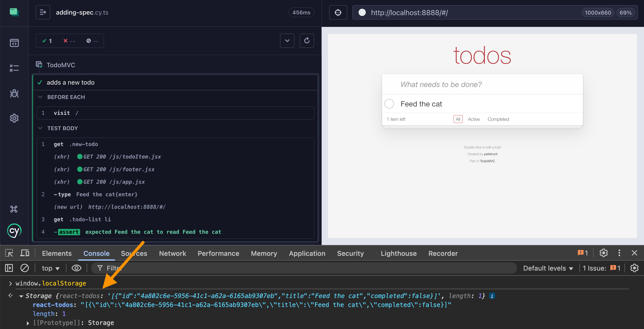The image size is (644, 329).
Task: Show Completed todos filter
Action: click(498, 119)
